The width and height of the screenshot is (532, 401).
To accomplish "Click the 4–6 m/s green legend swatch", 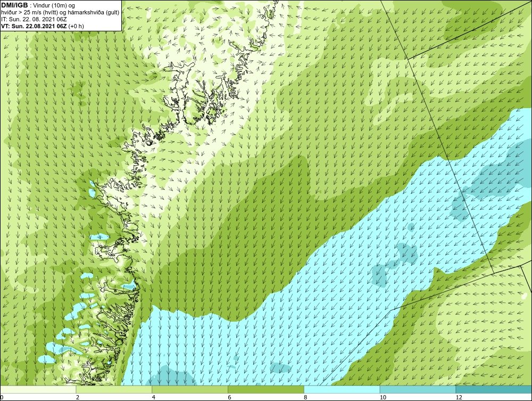I will [190, 389].
